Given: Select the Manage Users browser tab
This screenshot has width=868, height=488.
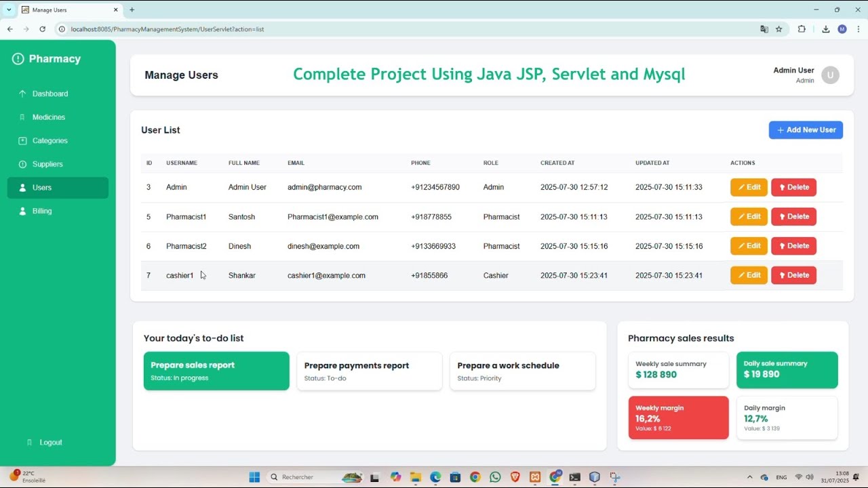Looking at the screenshot, I should click(x=69, y=10).
